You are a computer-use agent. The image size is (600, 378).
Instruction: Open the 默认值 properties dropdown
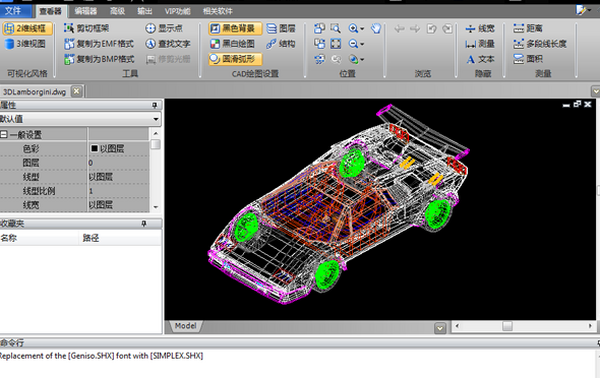click(80, 119)
